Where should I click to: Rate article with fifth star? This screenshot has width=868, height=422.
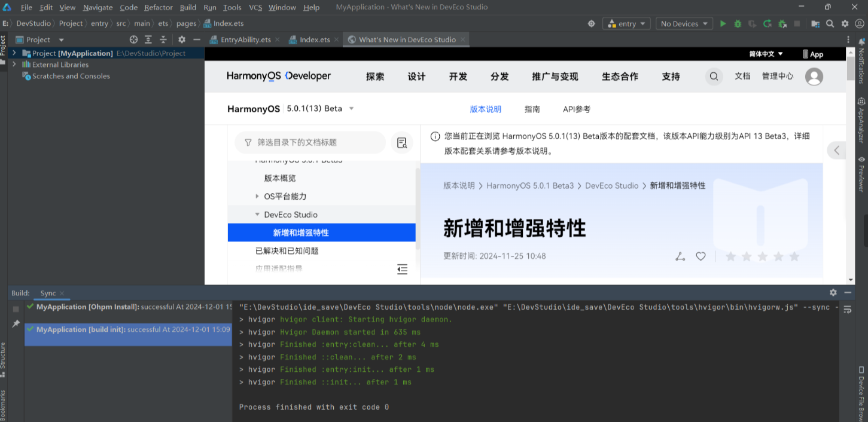tap(794, 256)
